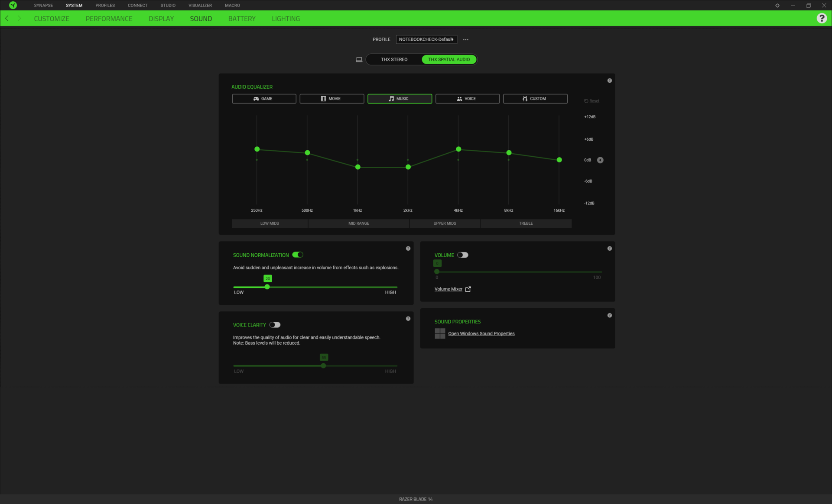
Task: Turn on Voice Clarity toggle
Action: (x=275, y=325)
